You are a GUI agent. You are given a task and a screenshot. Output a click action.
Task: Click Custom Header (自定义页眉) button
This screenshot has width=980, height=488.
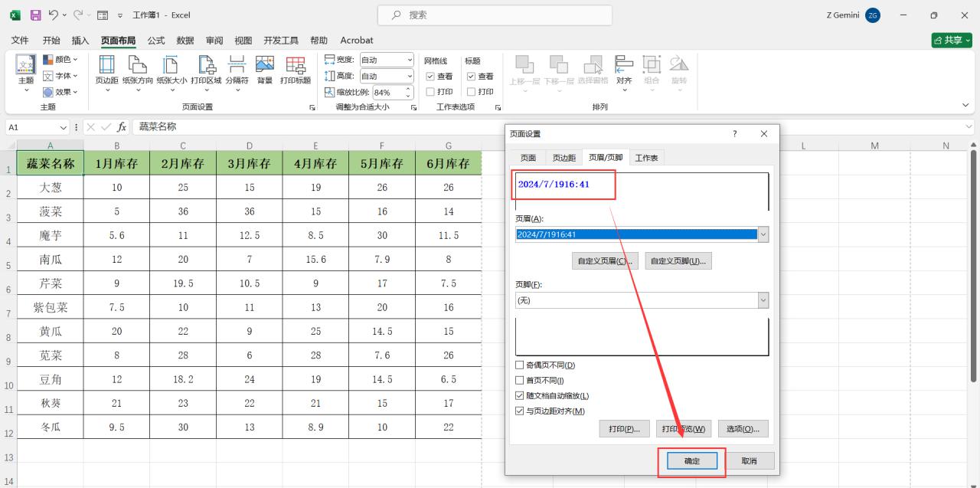(x=605, y=261)
